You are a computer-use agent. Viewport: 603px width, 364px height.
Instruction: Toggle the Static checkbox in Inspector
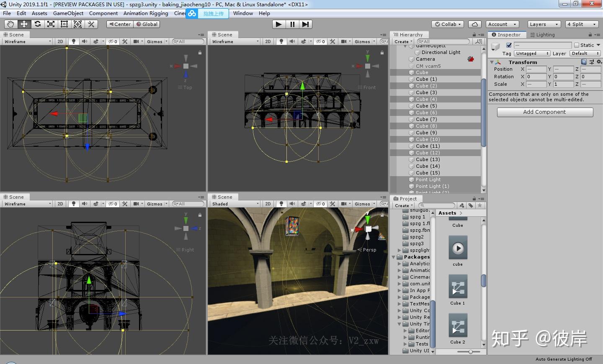click(577, 45)
